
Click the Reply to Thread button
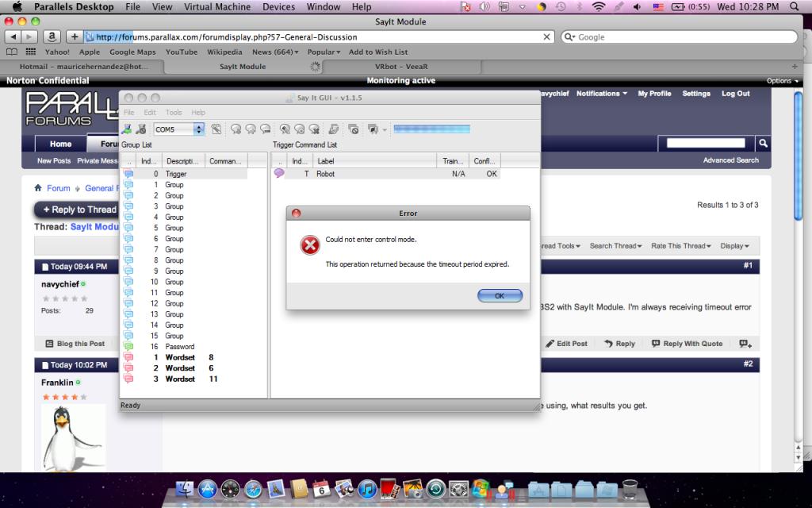coord(77,210)
